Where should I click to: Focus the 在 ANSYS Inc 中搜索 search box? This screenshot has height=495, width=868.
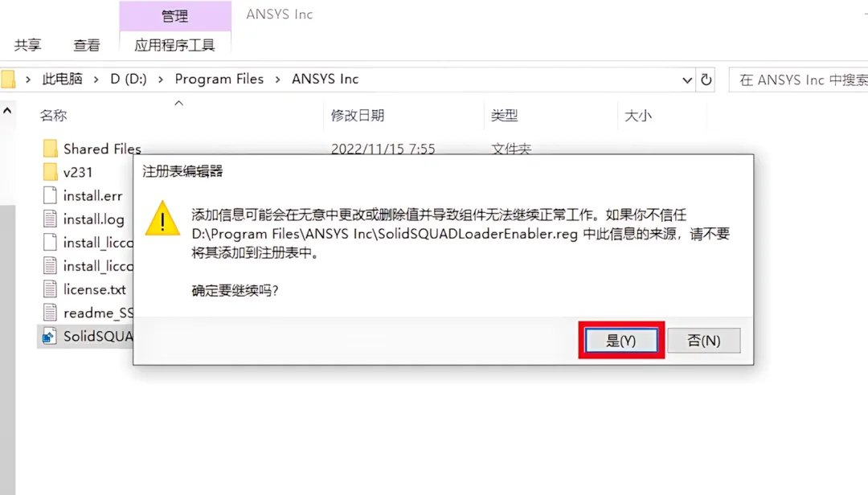coord(799,80)
